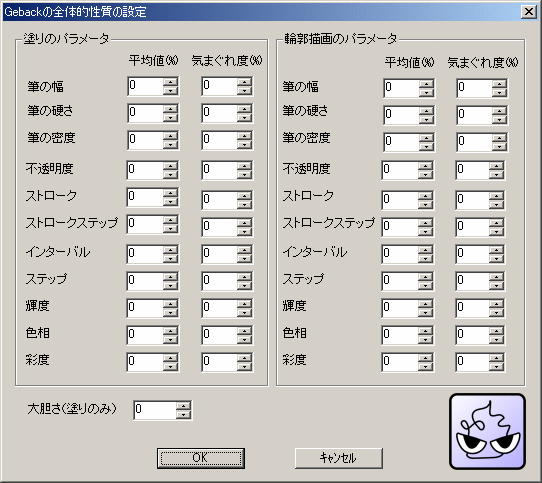Click fill 不透明度 average value field
Viewport: 542px width, 483px height.
pyautogui.click(x=145, y=170)
